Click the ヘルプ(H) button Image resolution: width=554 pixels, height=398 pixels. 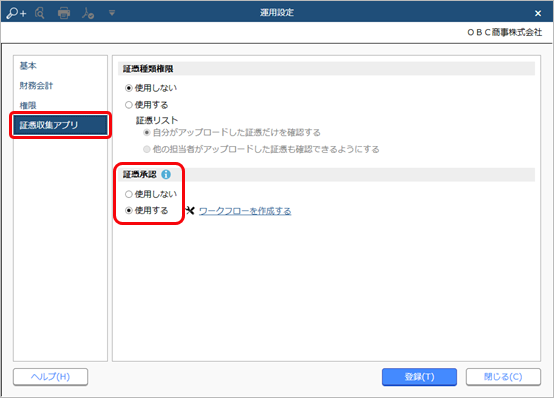51,377
